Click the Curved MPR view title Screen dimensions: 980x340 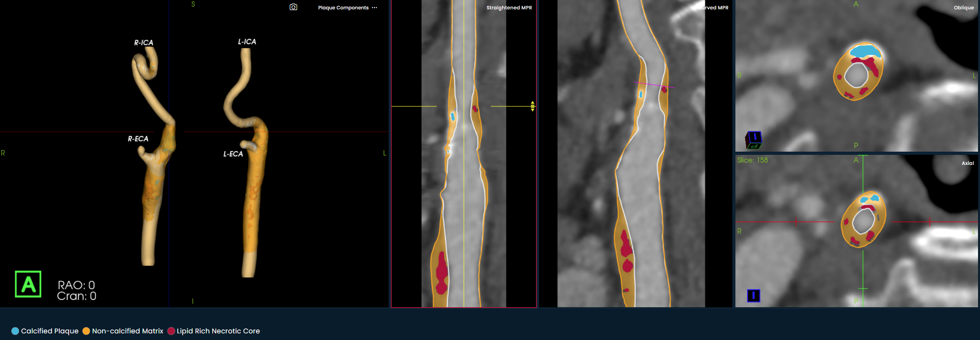713,8
